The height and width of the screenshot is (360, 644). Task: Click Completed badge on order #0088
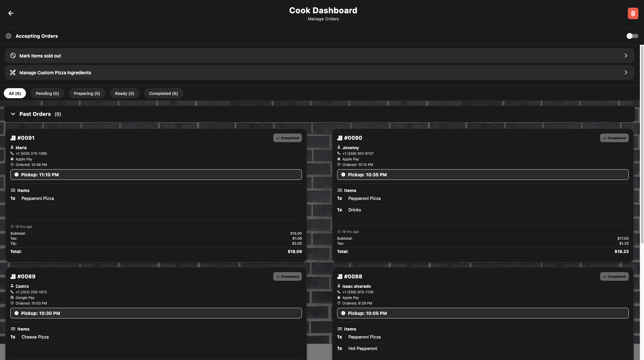click(x=614, y=277)
